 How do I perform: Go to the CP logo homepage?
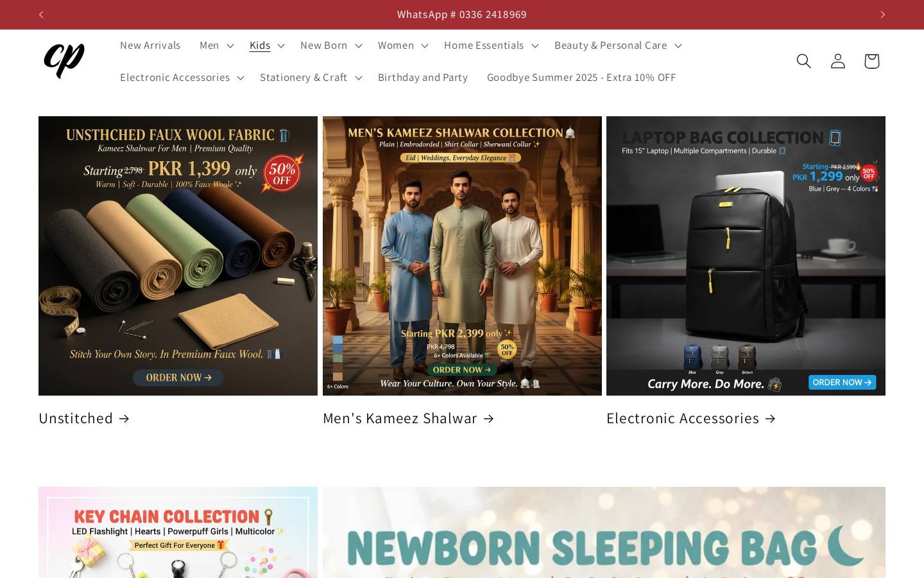point(64,61)
